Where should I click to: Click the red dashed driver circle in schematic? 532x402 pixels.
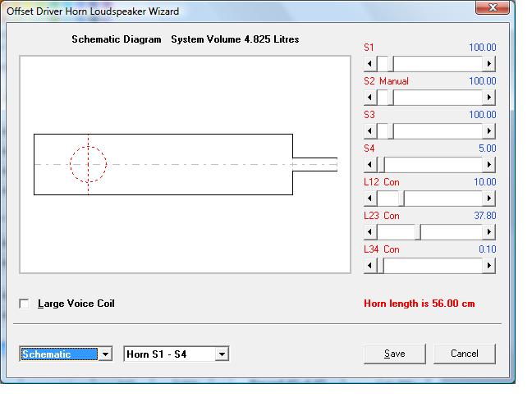click(x=88, y=164)
